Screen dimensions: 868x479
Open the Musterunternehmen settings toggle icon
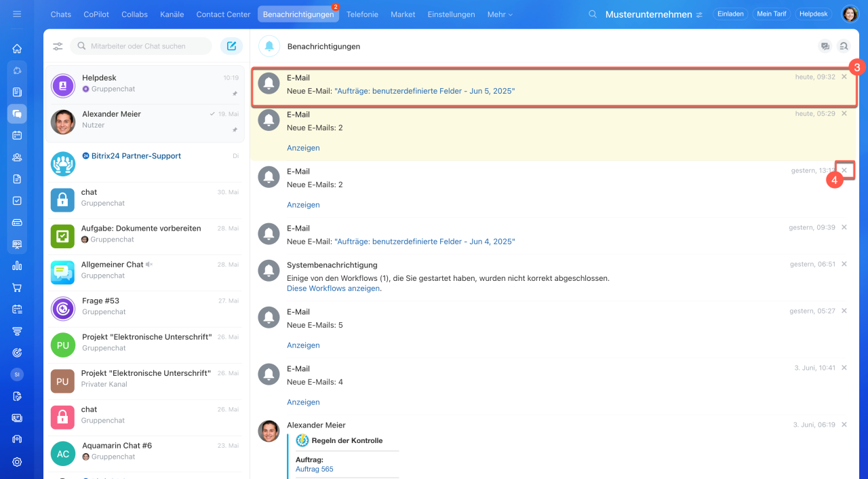(699, 15)
